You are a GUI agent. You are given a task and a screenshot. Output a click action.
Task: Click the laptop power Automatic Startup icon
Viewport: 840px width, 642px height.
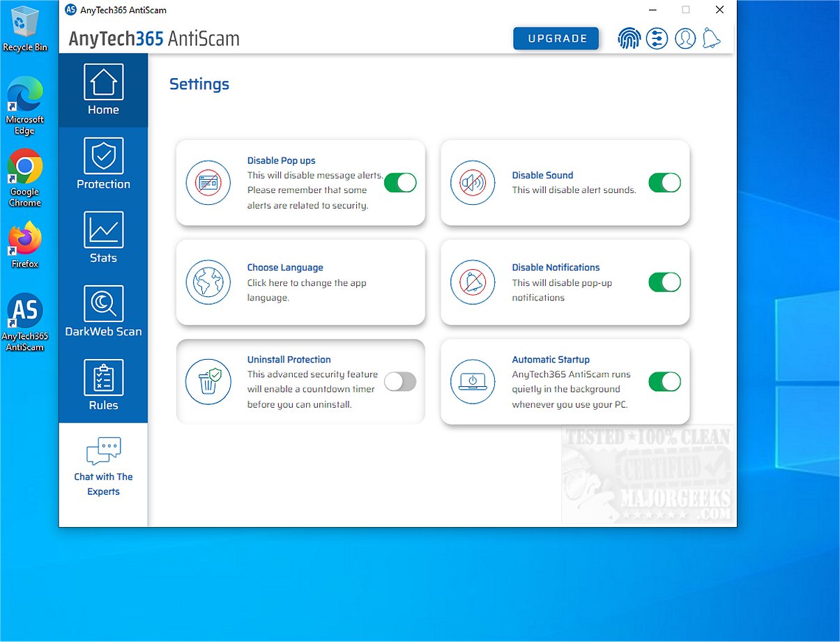coord(473,381)
